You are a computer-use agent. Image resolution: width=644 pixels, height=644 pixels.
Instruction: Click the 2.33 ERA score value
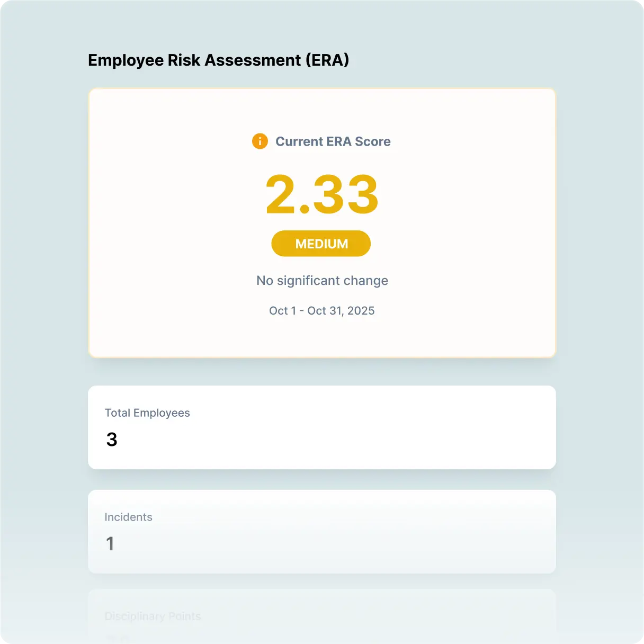click(x=321, y=195)
